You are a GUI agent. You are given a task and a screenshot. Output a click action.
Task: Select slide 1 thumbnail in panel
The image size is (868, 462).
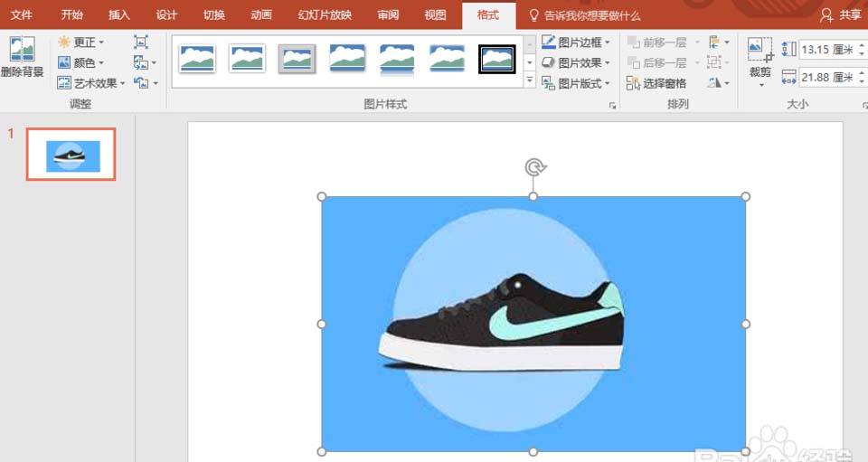tap(71, 155)
